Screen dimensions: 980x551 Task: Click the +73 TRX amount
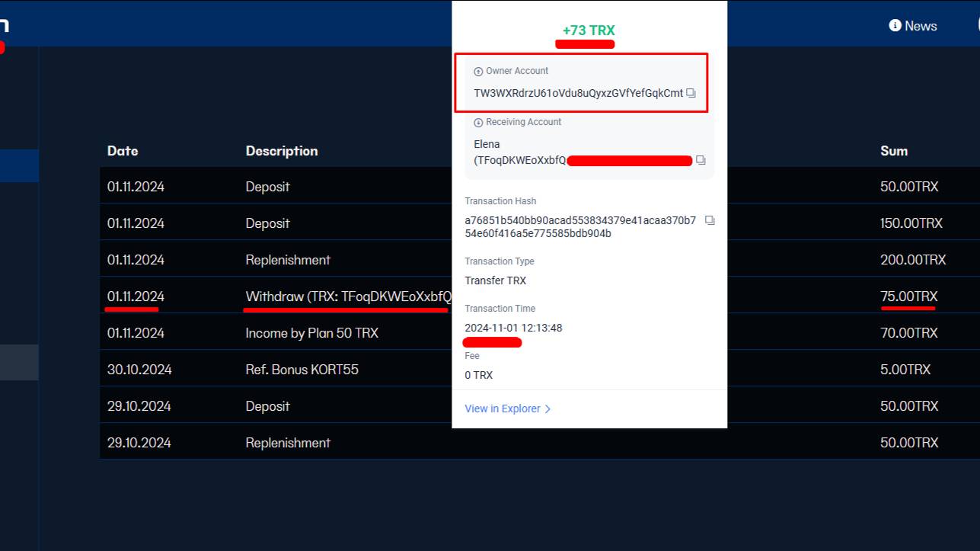(589, 30)
